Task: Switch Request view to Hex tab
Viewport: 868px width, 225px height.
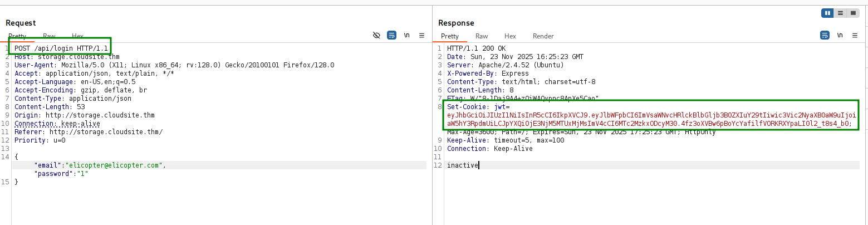Action: (77, 36)
